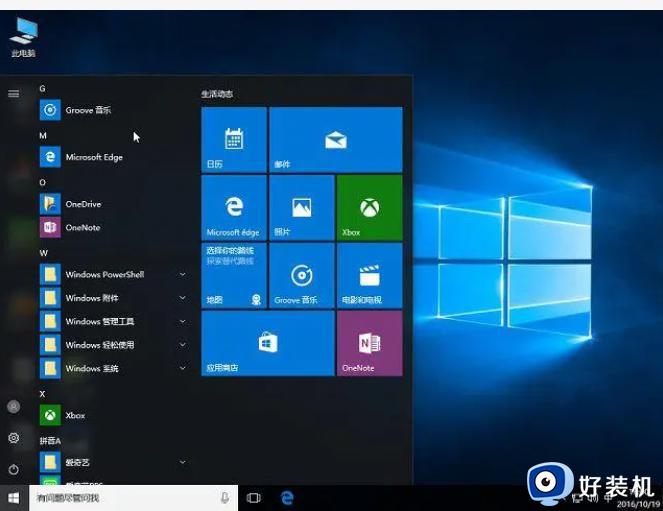Launch Groove Music from the app list
This screenshot has height=511, width=663.
(113, 110)
